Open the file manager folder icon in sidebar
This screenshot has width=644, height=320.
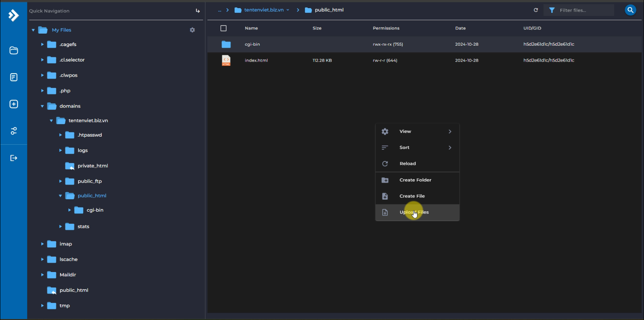pyautogui.click(x=14, y=50)
